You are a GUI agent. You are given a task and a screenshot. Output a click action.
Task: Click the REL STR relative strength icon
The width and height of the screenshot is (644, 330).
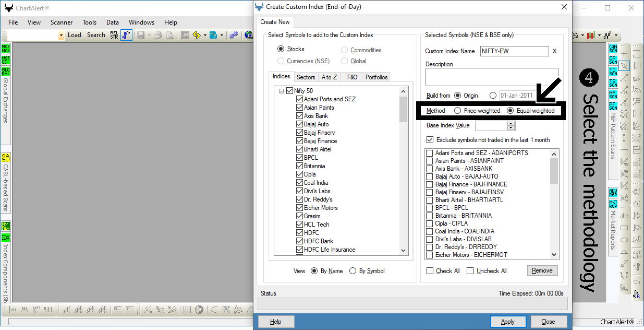click(x=114, y=35)
